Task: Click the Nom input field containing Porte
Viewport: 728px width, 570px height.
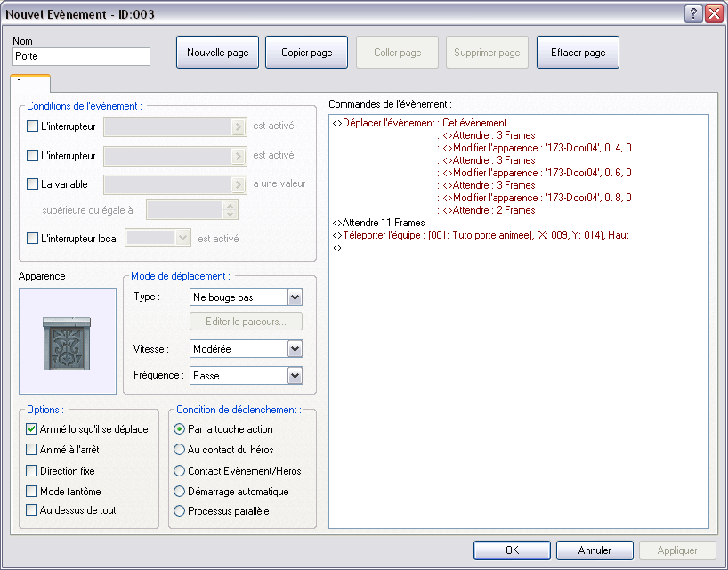Action: click(81, 56)
